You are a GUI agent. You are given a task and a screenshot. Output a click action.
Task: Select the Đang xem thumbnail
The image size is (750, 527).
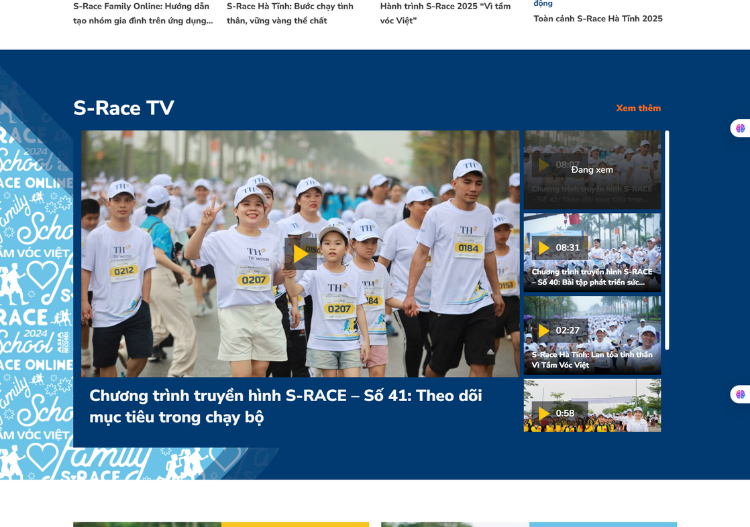click(x=592, y=170)
